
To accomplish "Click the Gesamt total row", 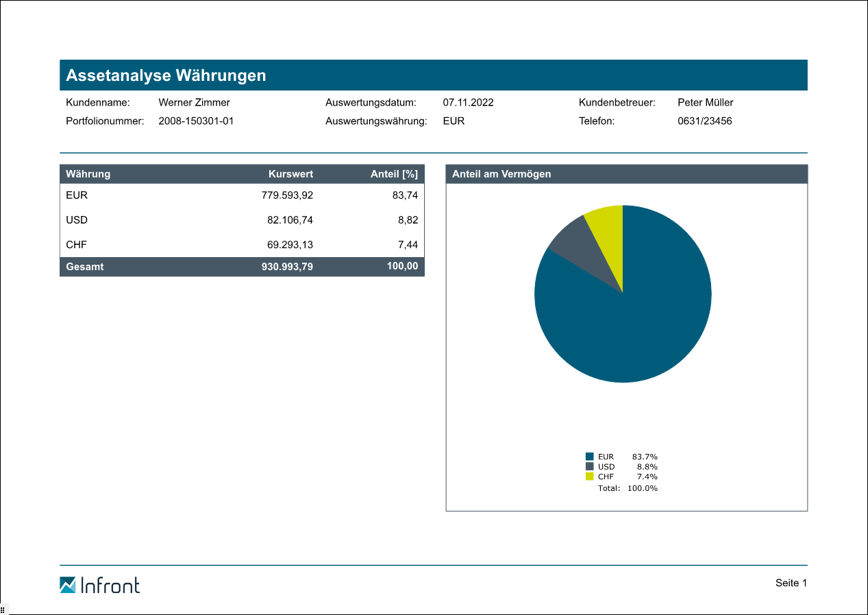I will click(x=242, y=267).
